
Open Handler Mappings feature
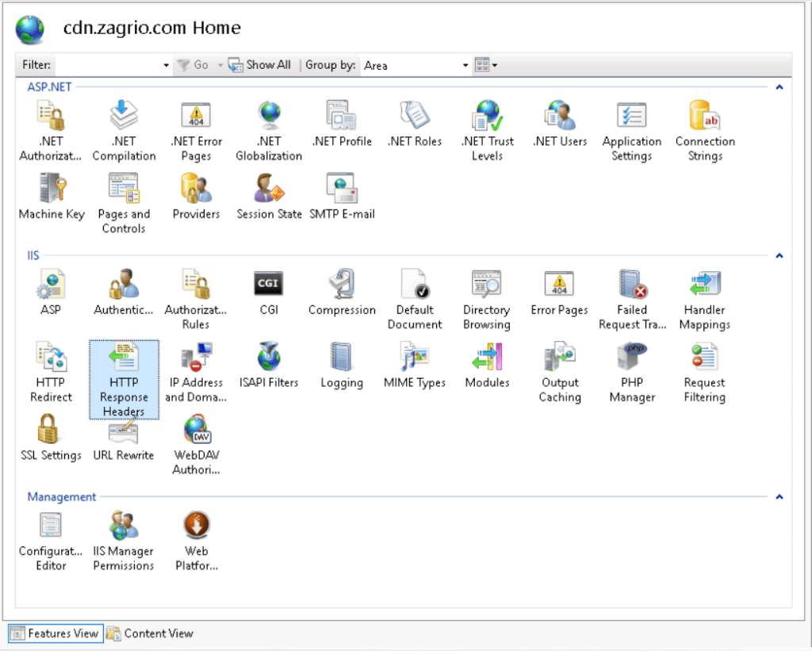tap(705, 300)
